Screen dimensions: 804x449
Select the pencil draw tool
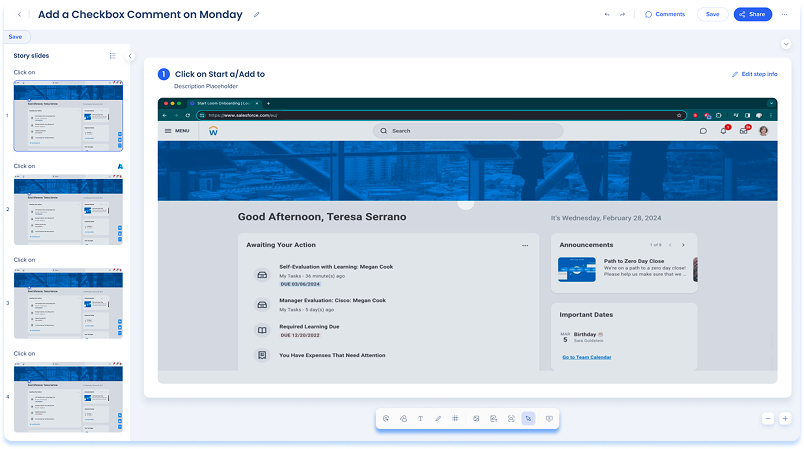(x=438, y=418)
